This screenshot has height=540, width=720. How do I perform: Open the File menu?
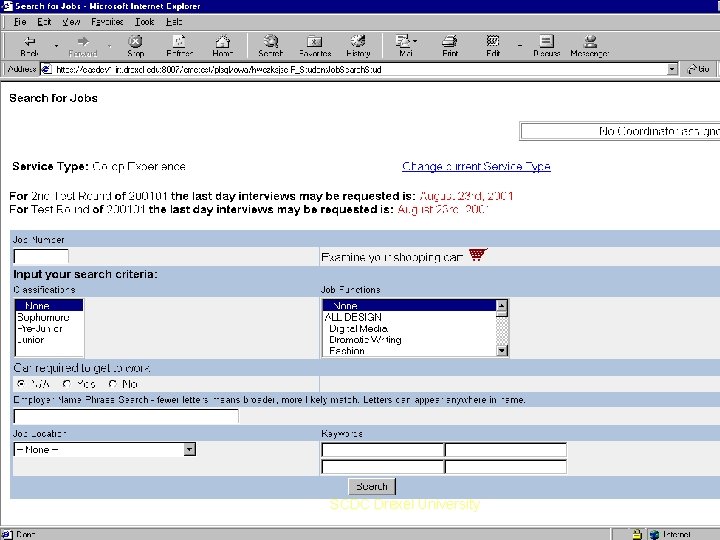click(20, 22)
